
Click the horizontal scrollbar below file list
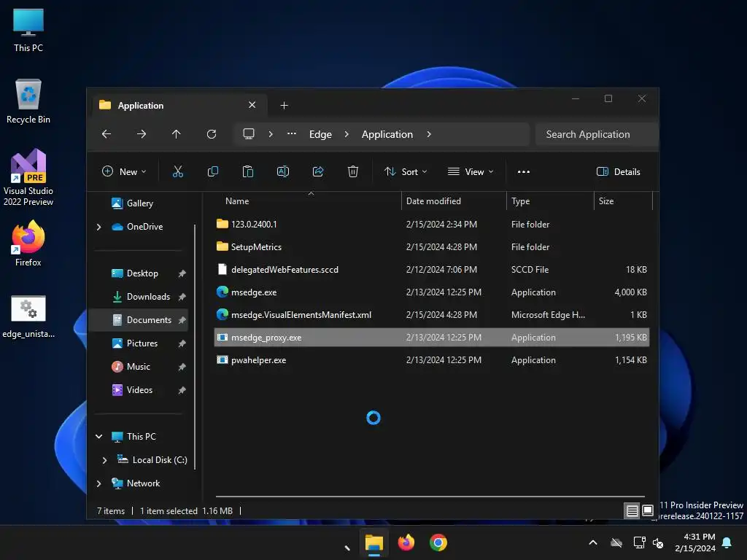(x=430, y=496)
